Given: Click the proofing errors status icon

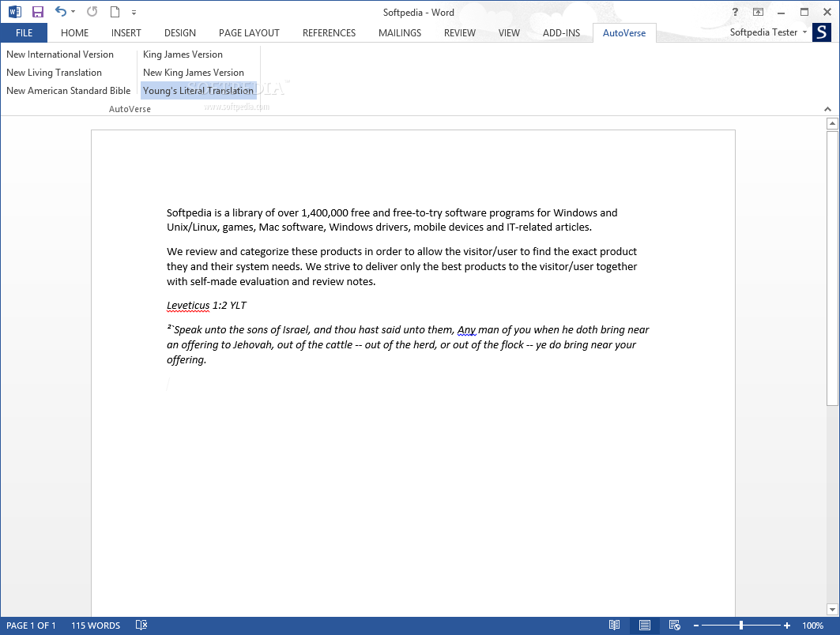Looking at the screenshot, I should coord(141,626).
